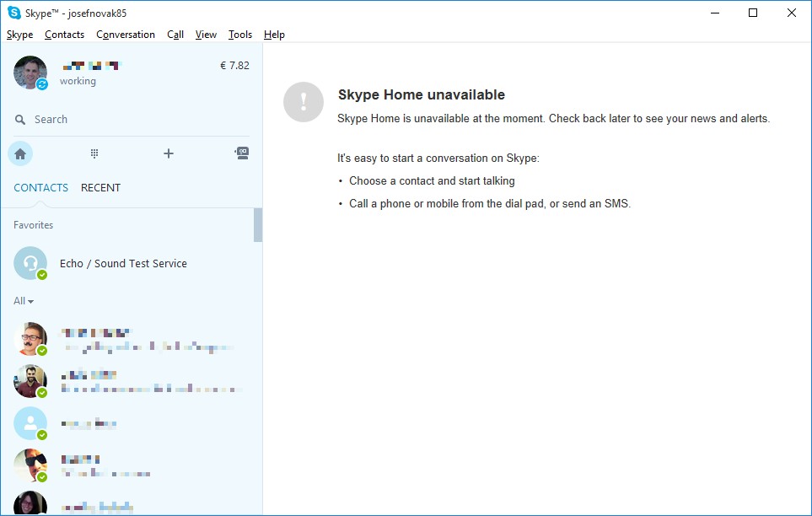Open the profile picture next to working
Viewport: 812px width, 516px height.
point(30,73)
